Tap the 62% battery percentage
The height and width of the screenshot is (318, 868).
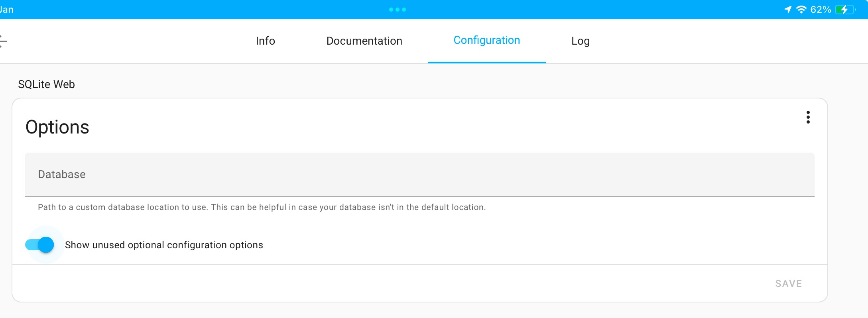(x=821, y=10)
